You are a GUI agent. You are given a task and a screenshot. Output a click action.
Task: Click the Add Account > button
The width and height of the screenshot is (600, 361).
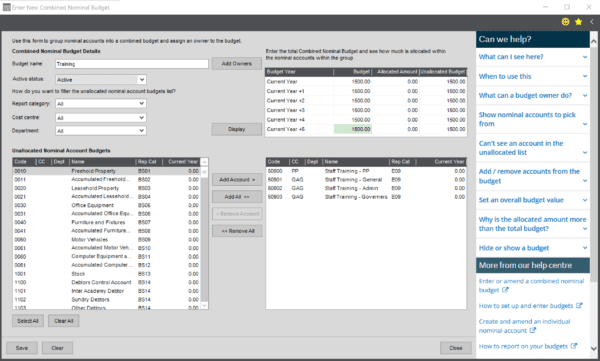click(237, 180)
